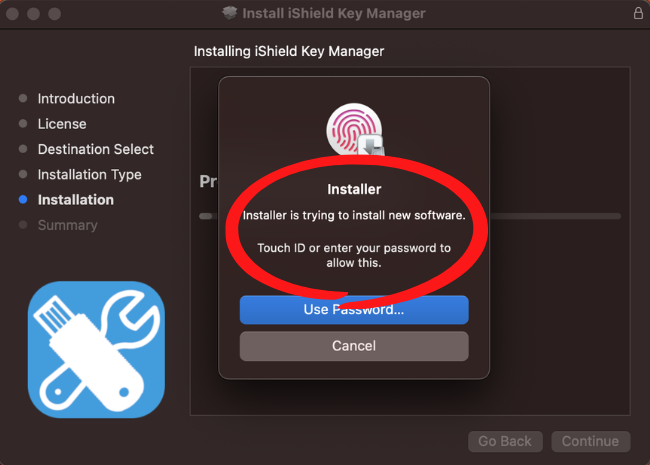Click the window title 'Install iShield Key Manager'
Image resolution: width=650 pixels, height=465 pixels.
(x=334, y=13)
